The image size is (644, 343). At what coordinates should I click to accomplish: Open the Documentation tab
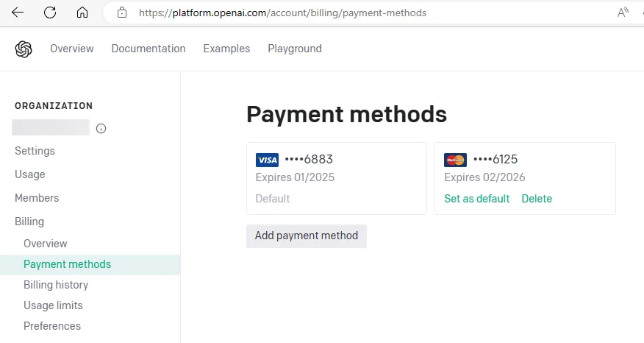[149, 49]
